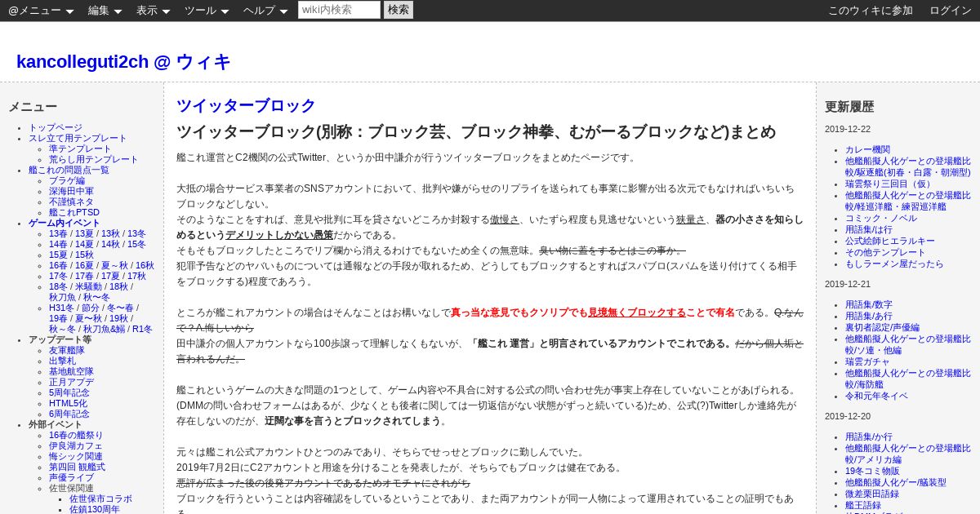The image size is (980, 514).
Task: Open 出撃札 in the menu
Action: 62,361
